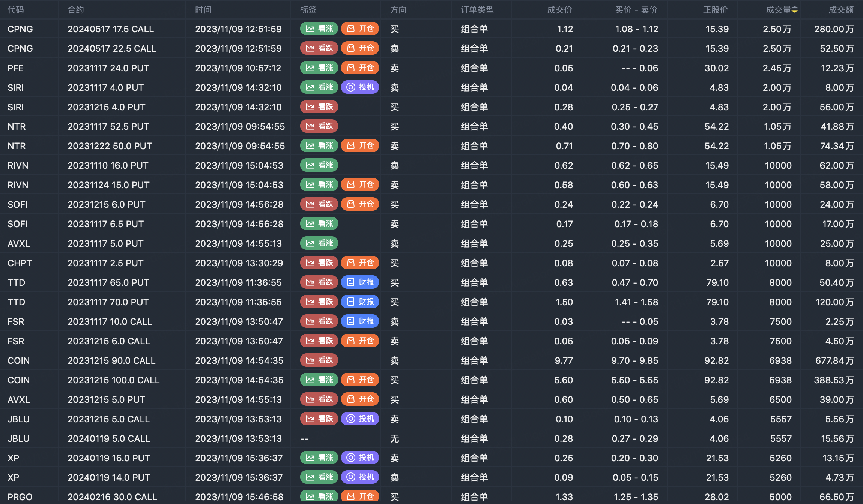Select contract 20240119 5.0 CALL
The width and height of the screenshot is (863, 504).
tap(109, 438)
